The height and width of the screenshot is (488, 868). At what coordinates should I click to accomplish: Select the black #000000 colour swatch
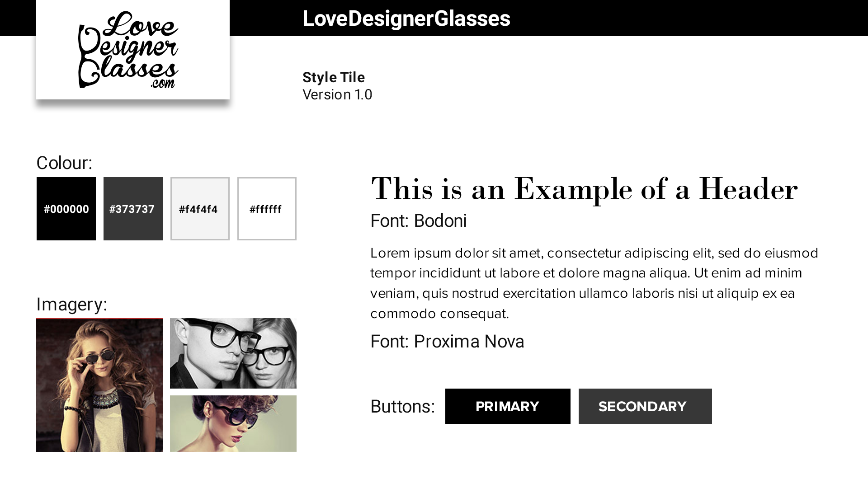tap(66, 209)
